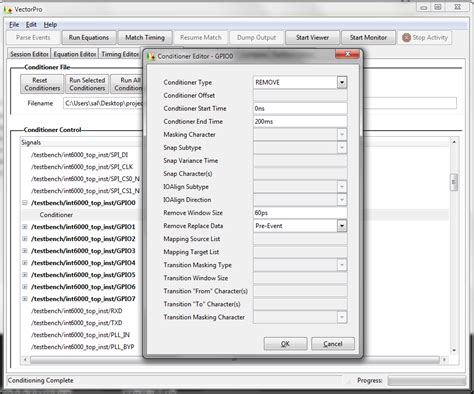474x394 pixels.
Task: Select the PLL_BYP signal row
Action: click(x=82, y=347)
